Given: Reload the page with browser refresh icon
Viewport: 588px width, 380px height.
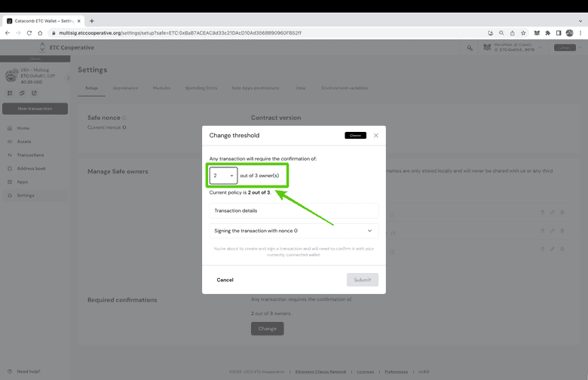Looking at the screenshot, I should click(x=31, y=33).
